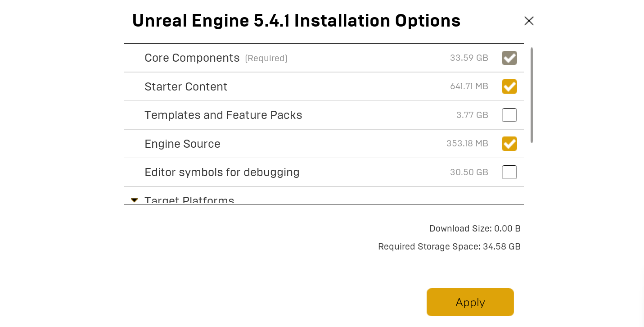
Task: Click the 30.50 GB size value
Action: (469, 173)
